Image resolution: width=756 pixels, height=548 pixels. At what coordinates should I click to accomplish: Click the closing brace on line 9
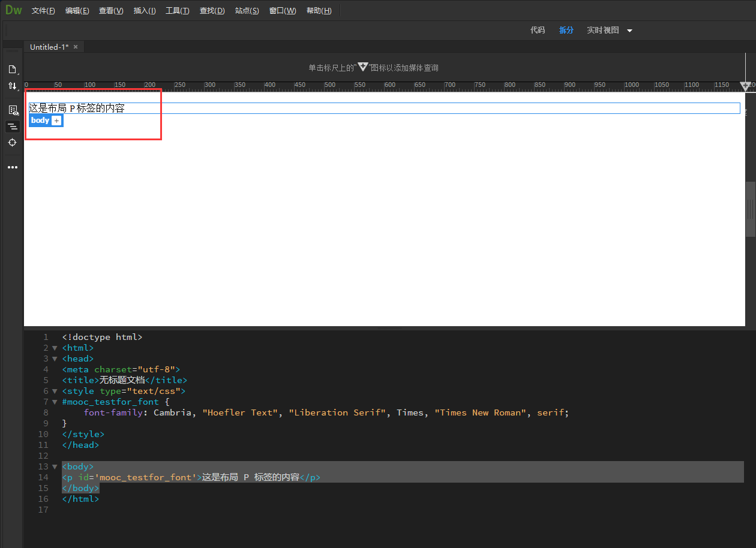(x=64, y=423)
